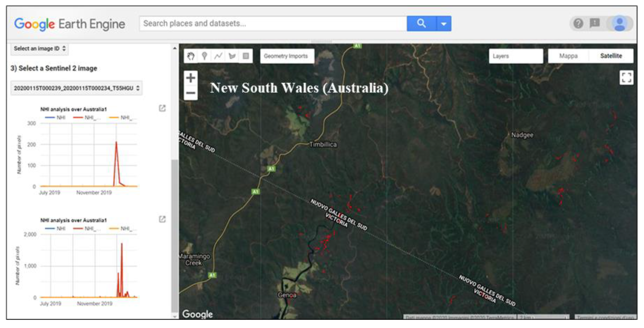The height and width of the screenshot is (328, 644).
Task: Expand the search options dropdown arrow
Action: tap(444, 24)
